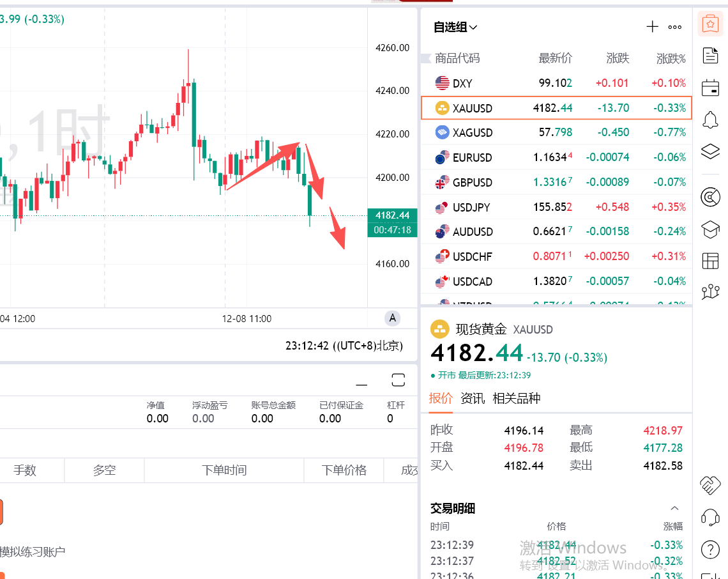This screenshot has height=579, width=728.
Task: Open the layers stack icon in sidebar
Action: pos(710,151)
